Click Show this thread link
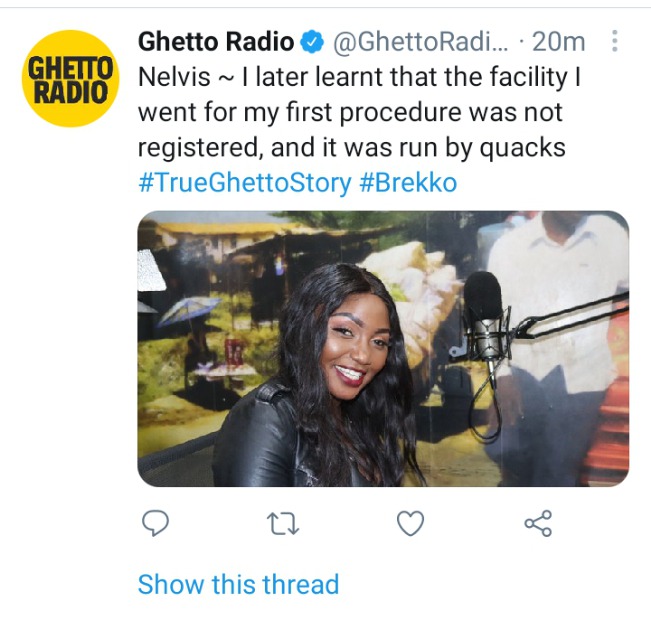Viewport: 651px width, 618px height. point(238,584)
